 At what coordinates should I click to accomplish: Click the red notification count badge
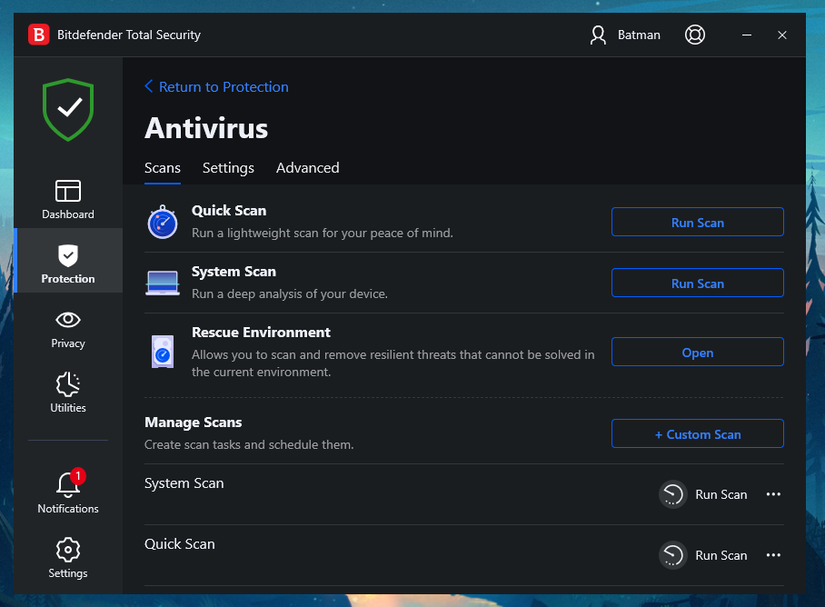pyautogui.click(x=78, y=476)
